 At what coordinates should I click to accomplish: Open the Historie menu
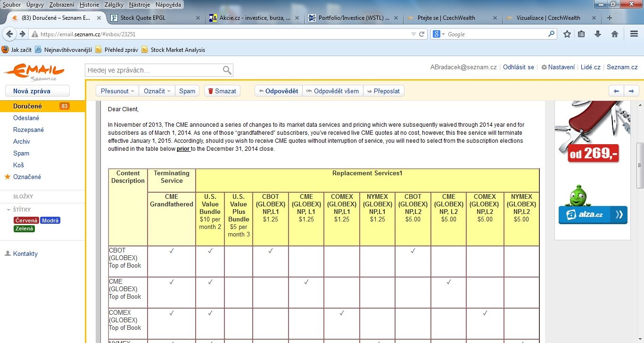point(89,4)
